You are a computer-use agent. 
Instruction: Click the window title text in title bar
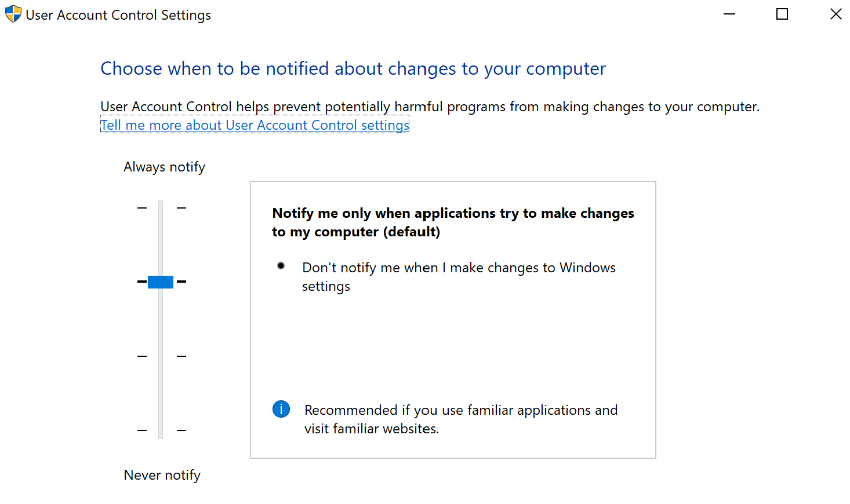[118, 15]
